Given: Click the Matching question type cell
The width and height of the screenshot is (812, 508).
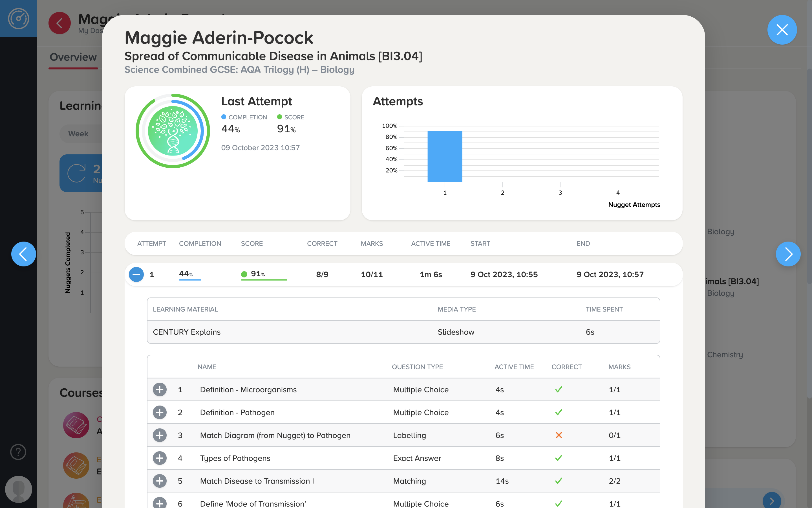Looking at the screenshot, I should (409, 481).
